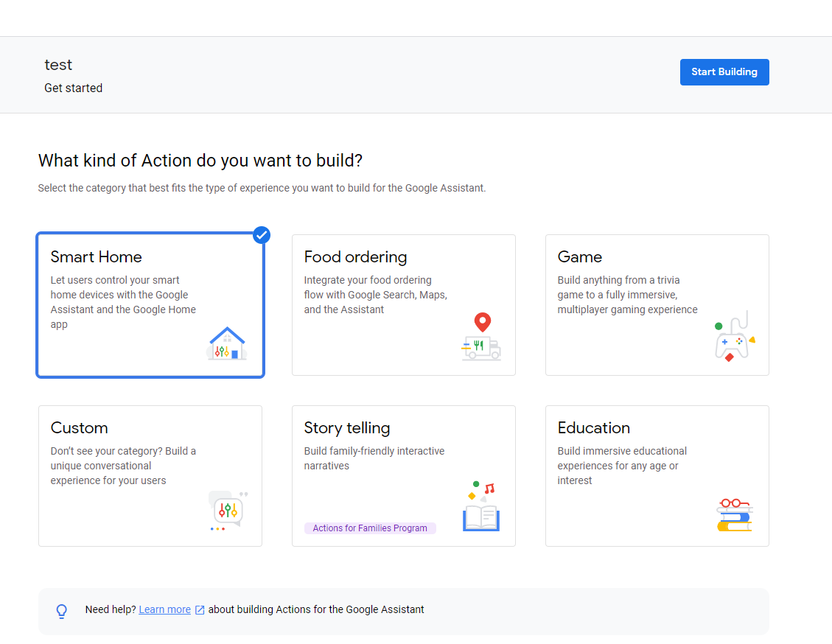Click the Start Building button

point(724,71)
